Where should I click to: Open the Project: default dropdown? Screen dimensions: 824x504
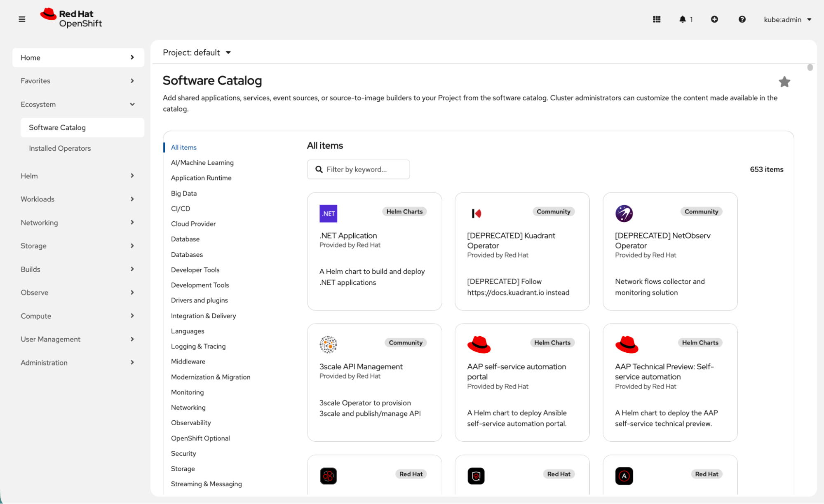[x=197, y=52]
